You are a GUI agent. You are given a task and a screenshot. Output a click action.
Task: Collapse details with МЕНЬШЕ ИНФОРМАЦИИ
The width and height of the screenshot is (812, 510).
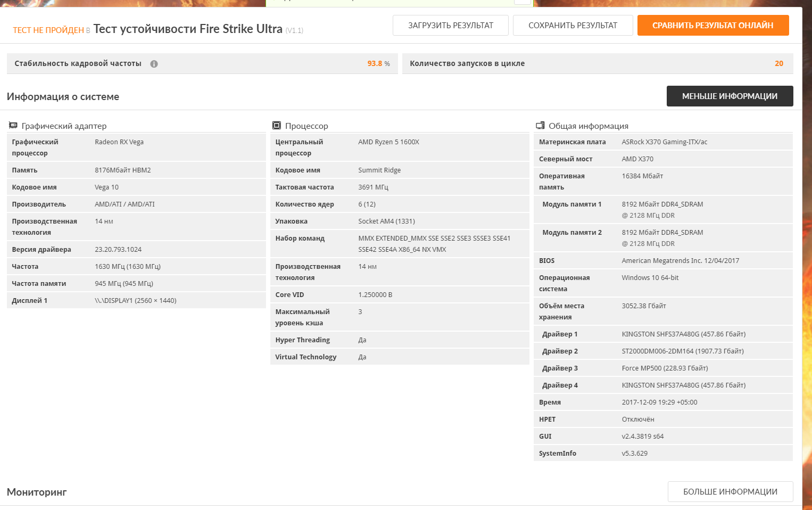730,96
